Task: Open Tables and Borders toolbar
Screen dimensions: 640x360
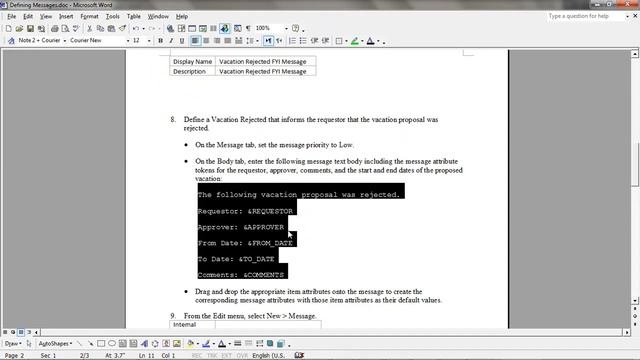Action: pyautogui.click(x=181, y=29)
